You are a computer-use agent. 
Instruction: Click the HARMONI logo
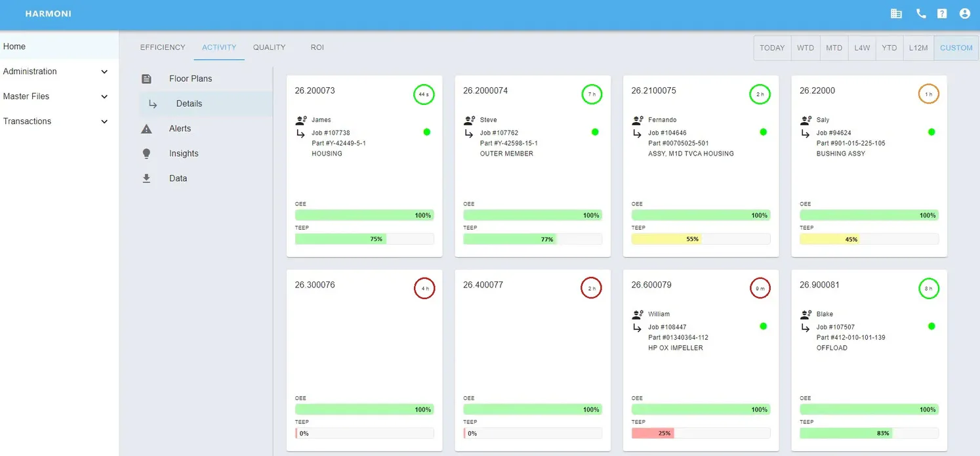click(49, 14)
